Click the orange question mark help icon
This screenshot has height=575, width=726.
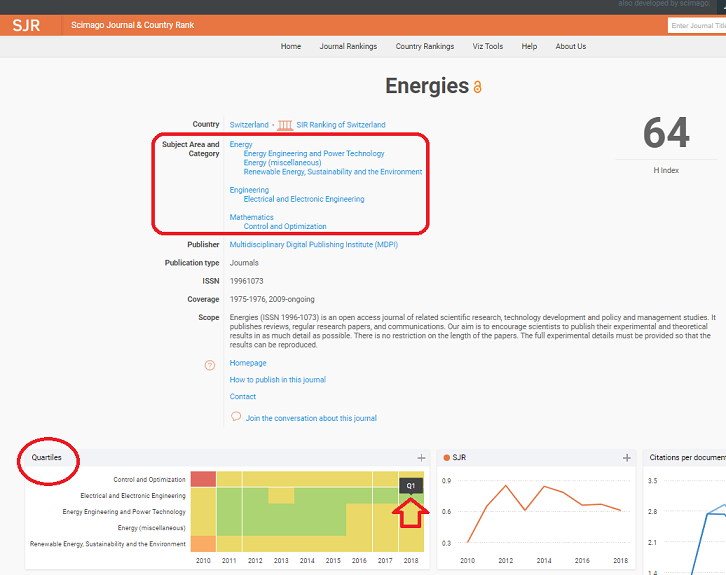pyautogui.click(x=210, y=365)
